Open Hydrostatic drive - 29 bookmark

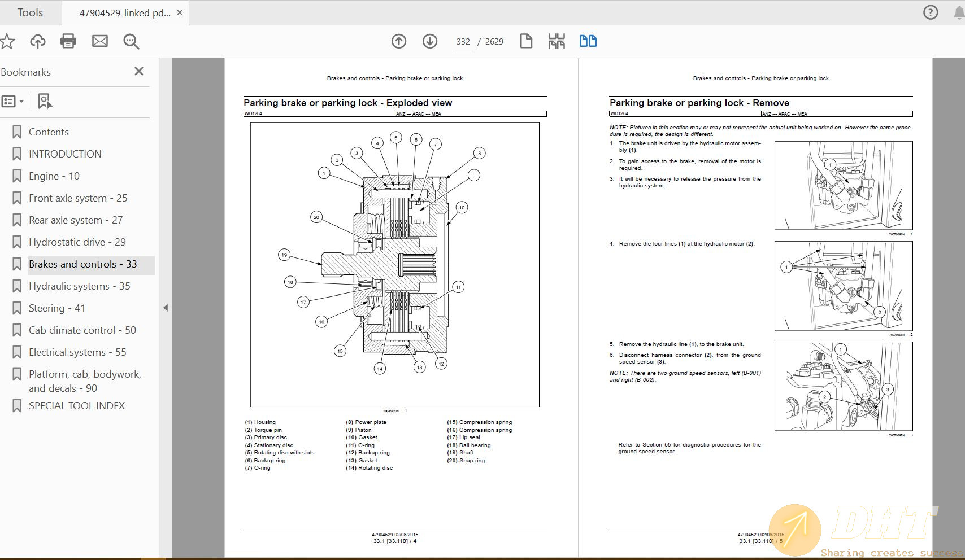77,242
